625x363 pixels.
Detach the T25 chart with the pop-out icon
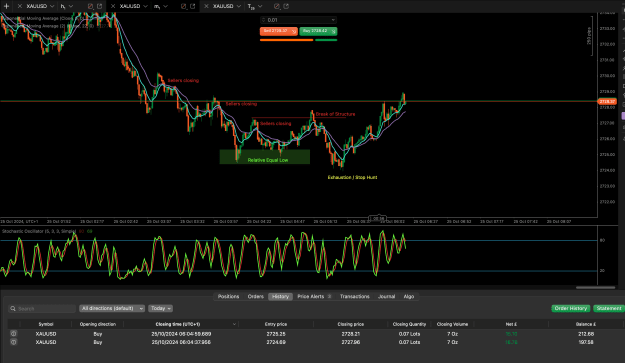[286, 6]
